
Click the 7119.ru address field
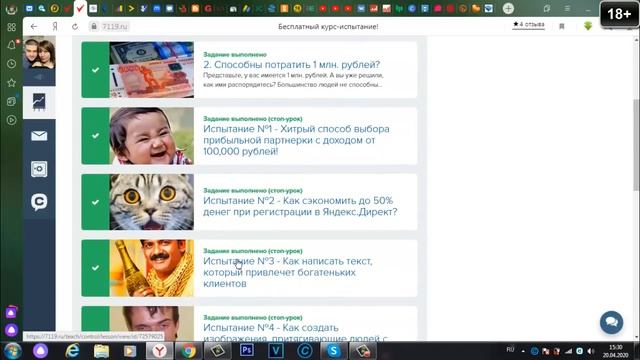coord(115,27)
